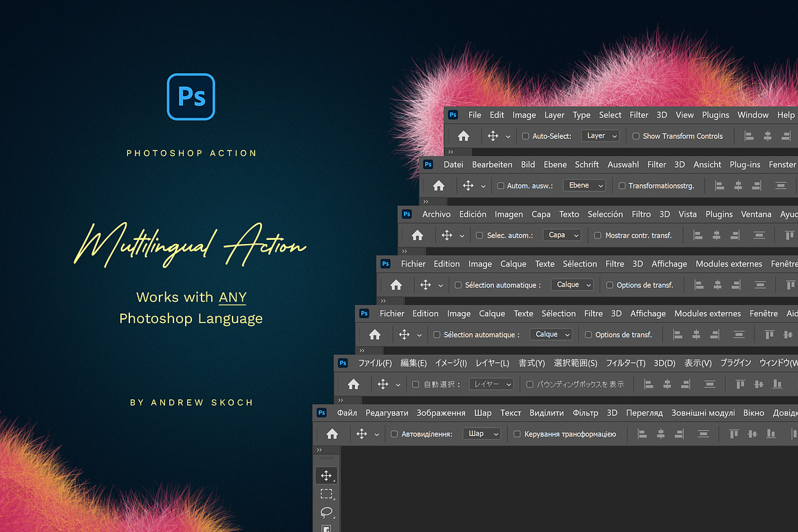Click the align right edges icon on Ukrainian bar
The image size is (798, 532).
[x=678, y=434]
